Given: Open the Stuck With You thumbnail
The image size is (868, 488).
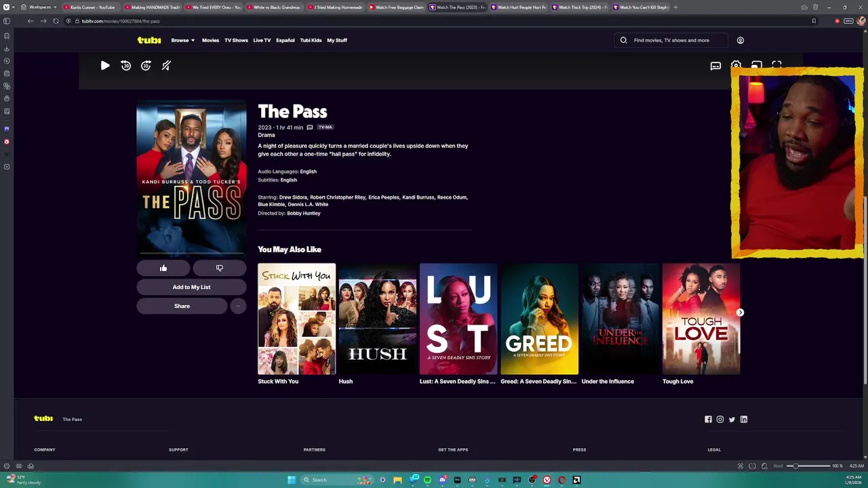Looking at the screenshot, I should click(x=296, y=319).
